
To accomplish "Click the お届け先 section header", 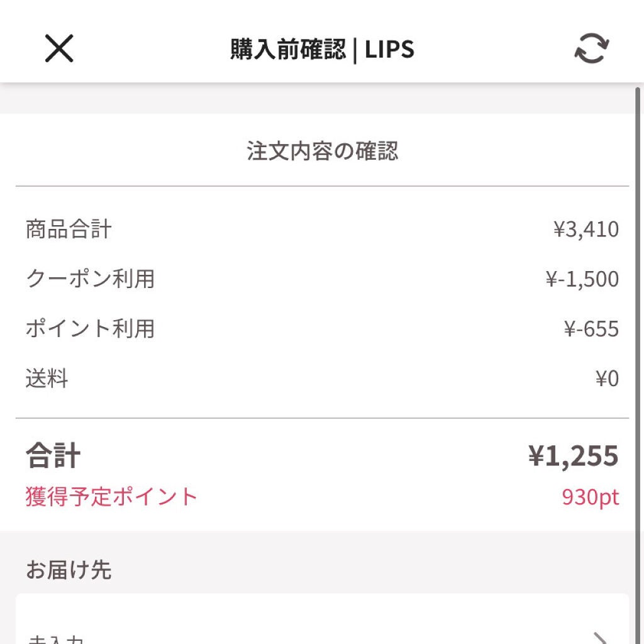I will coord(68,569).
